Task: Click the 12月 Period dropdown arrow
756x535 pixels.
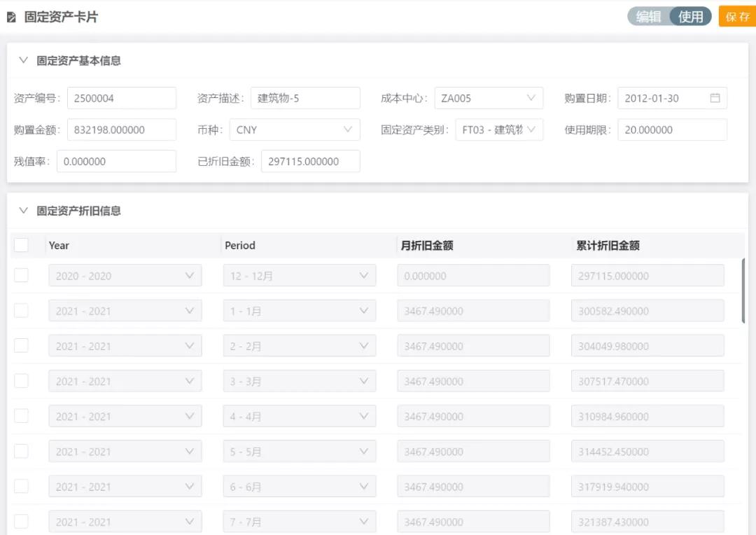Action: click(x=365, y=275)
